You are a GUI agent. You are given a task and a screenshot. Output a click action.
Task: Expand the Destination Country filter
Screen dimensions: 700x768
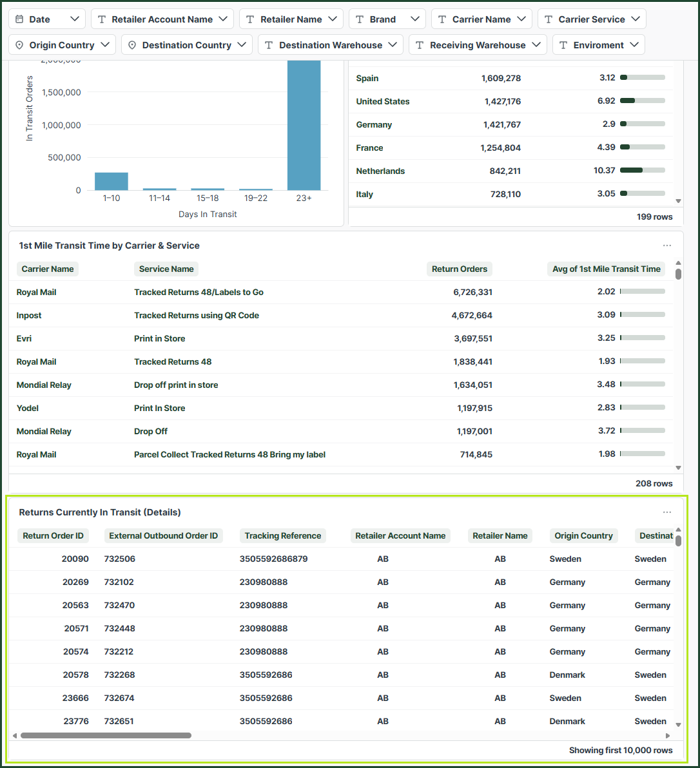click(187, 44)
